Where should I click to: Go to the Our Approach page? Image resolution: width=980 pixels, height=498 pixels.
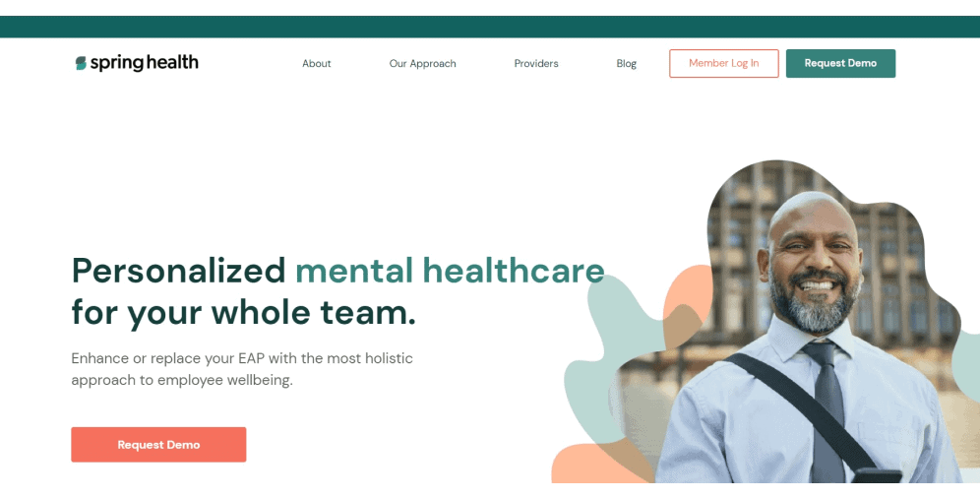coord(422,64)
